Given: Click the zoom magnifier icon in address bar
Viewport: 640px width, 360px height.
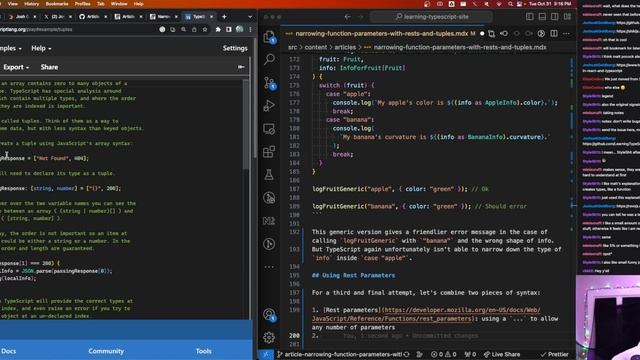Looking at the screenshot, I should pos(184,29).
